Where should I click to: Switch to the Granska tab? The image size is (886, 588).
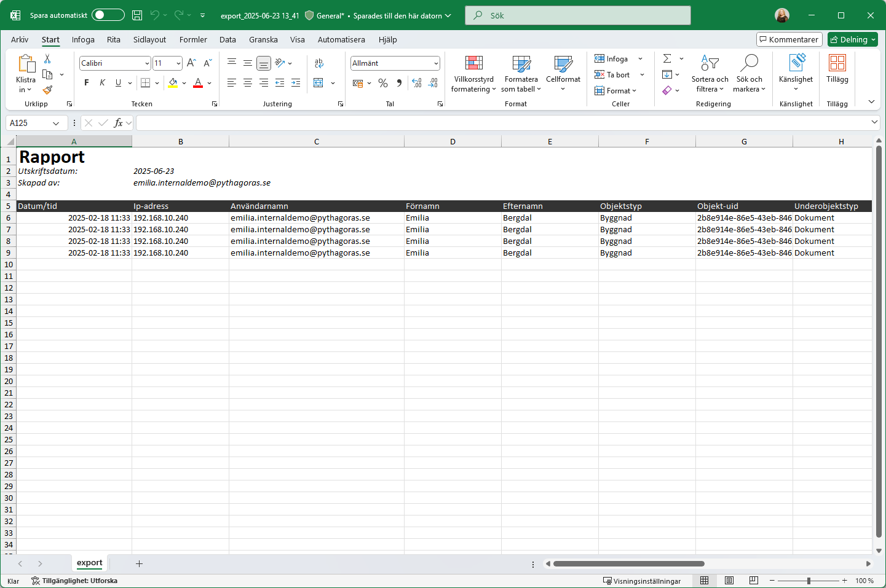tap(263, 40)
